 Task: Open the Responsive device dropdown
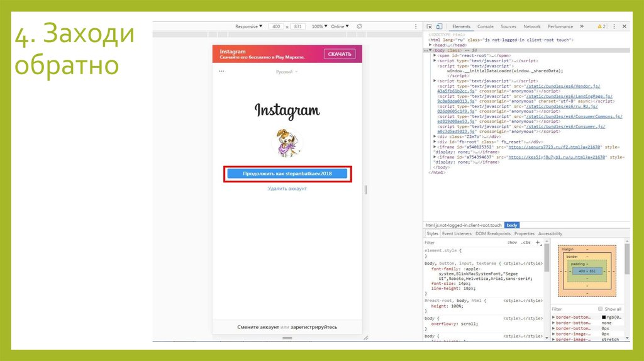tap(248, 26)
